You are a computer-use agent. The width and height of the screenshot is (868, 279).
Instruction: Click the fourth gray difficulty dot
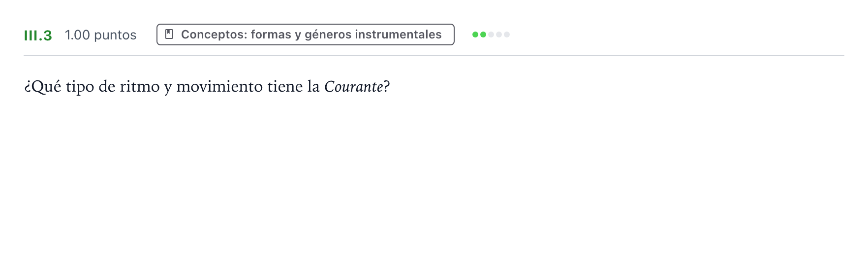499,35
